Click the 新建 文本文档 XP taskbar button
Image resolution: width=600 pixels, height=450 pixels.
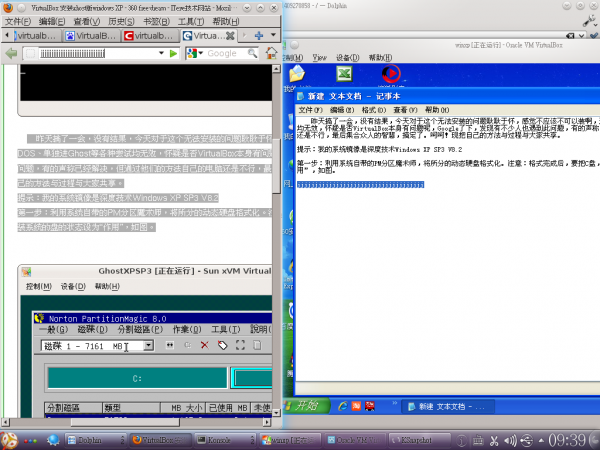pos(448,406)
